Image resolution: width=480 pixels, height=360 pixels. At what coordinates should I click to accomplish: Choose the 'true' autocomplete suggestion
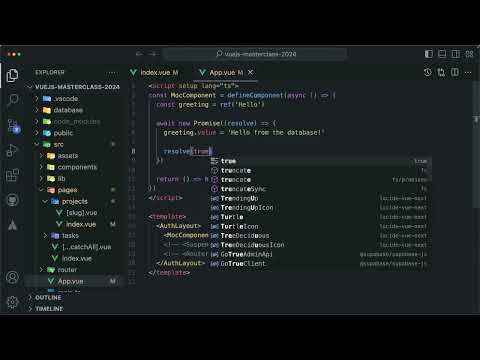(x=321, y=161)
